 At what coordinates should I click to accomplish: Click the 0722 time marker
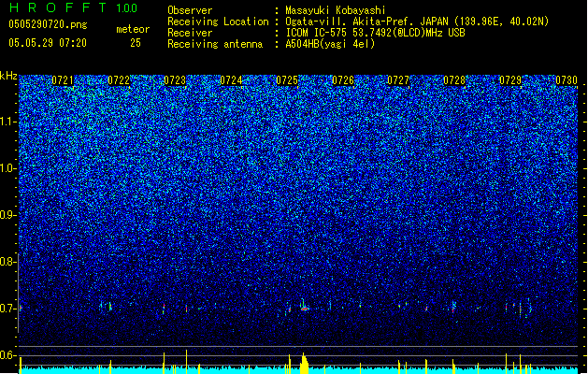[x=119, y=80]
